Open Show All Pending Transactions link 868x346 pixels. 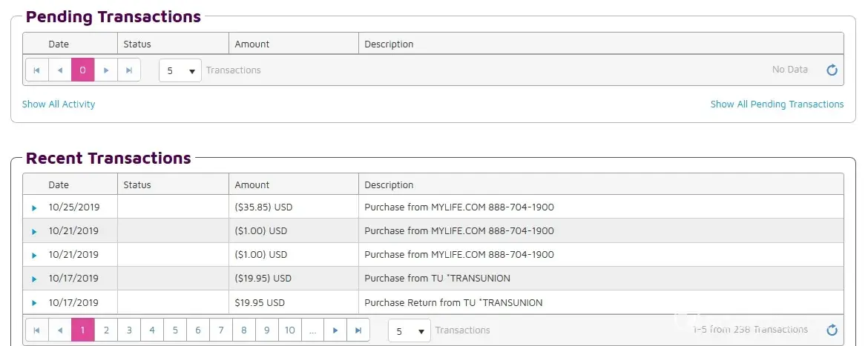tap(777, 104)
